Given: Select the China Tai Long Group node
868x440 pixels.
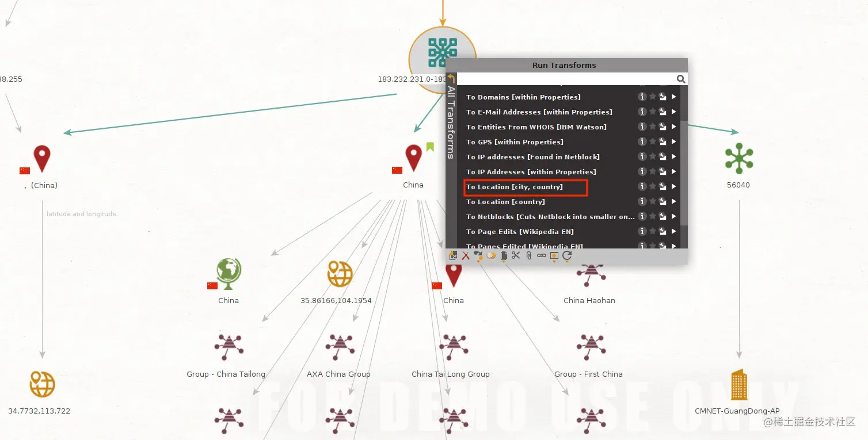Looking at the screenshot, I should (453, 347).
